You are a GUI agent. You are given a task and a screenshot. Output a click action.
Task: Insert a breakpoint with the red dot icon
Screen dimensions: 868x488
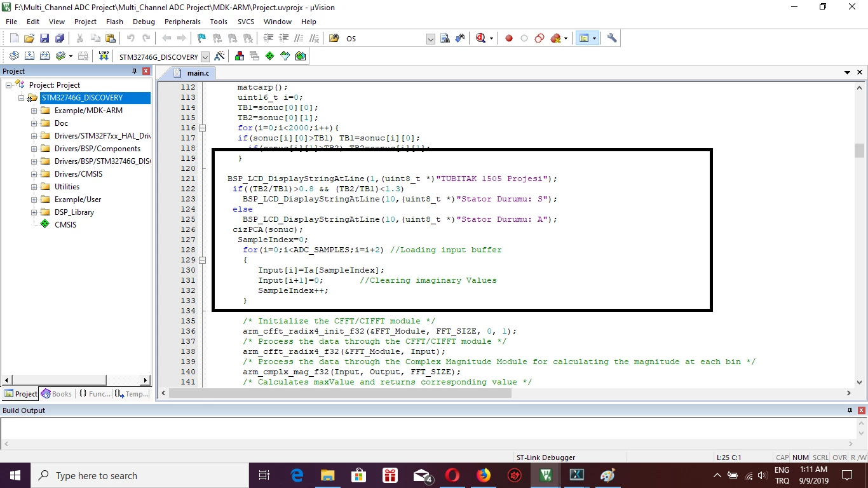tap(509, 38)
